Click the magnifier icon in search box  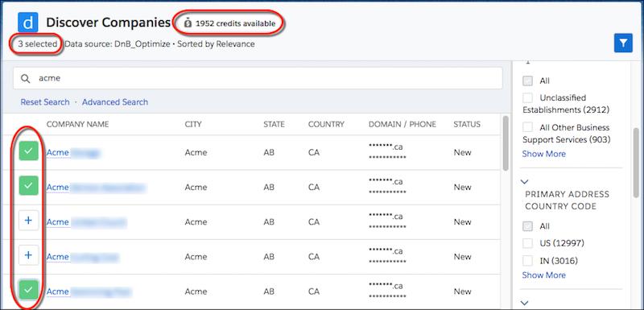point(26,78)
